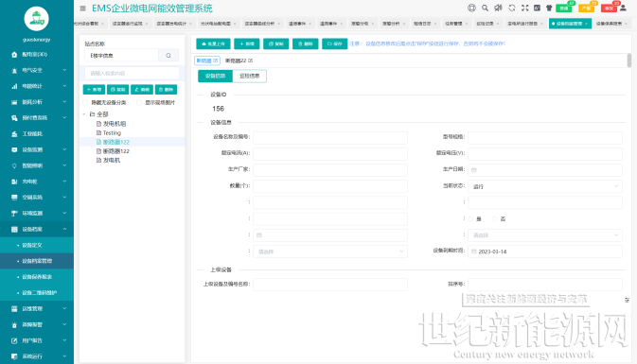Screen dimensions: 637x364
Task: Click the search icon next to the station name field
Action: tap(168, 55)
